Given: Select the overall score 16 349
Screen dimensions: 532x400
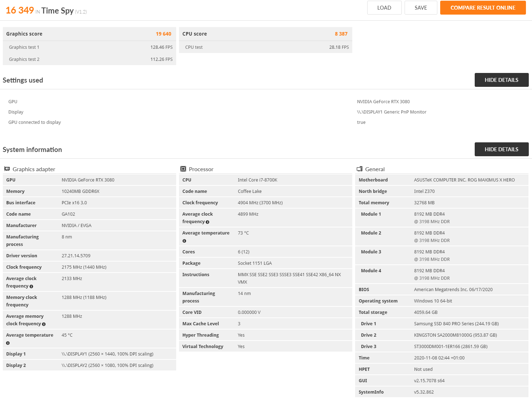Looking at the screenshot, I should (20, 10).
